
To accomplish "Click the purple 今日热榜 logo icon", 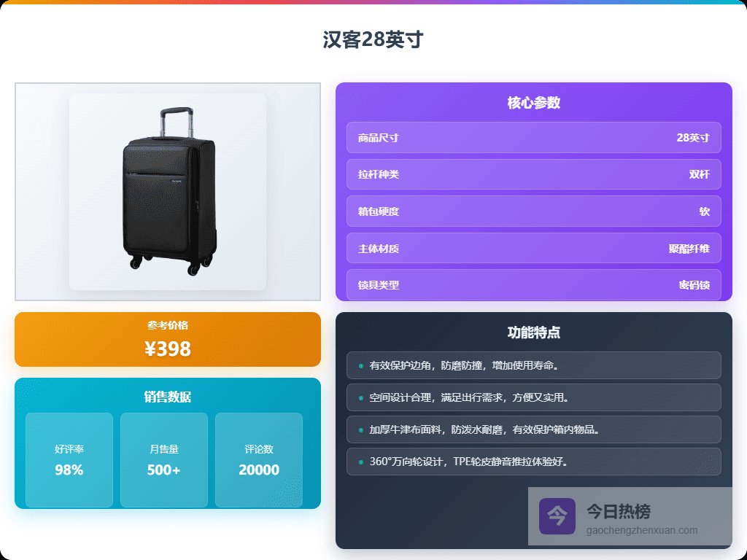I will click(x=557, y=516).
